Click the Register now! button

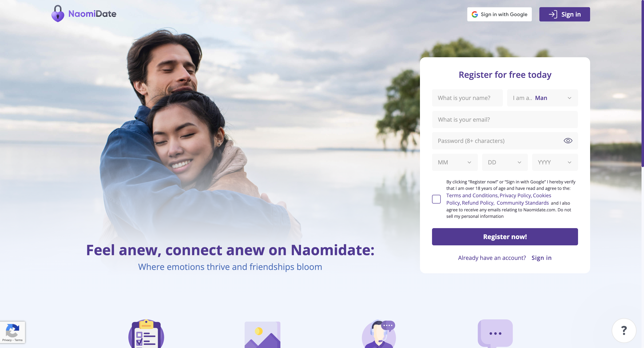pos(505,237)
